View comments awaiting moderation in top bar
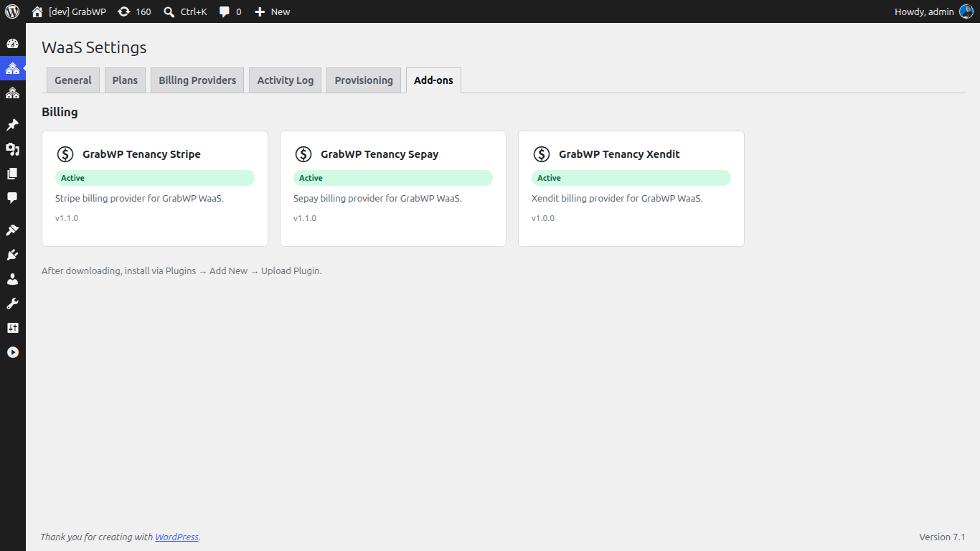 pyautogui.click(x=230, y=11)
